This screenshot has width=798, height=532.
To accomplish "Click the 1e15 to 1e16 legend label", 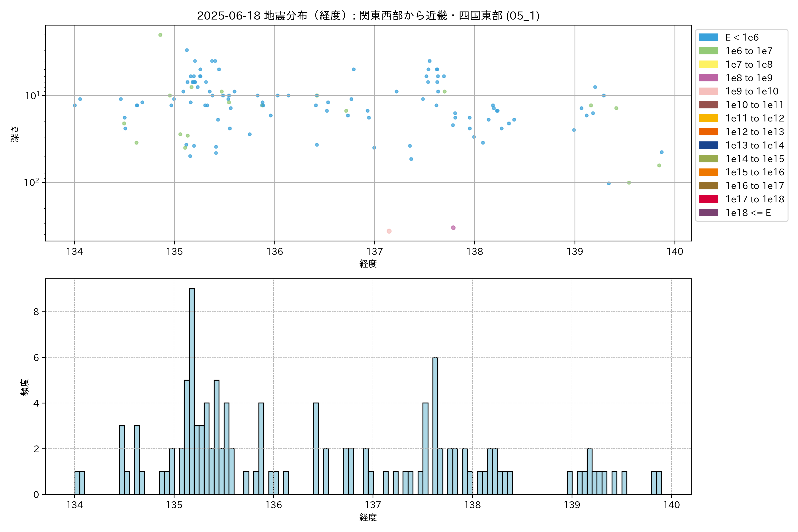I will tap(755, 172).
